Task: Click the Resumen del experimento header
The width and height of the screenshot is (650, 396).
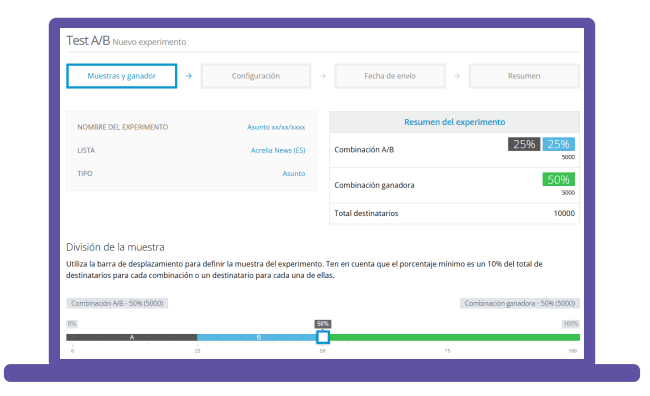Action: [454, 122]
